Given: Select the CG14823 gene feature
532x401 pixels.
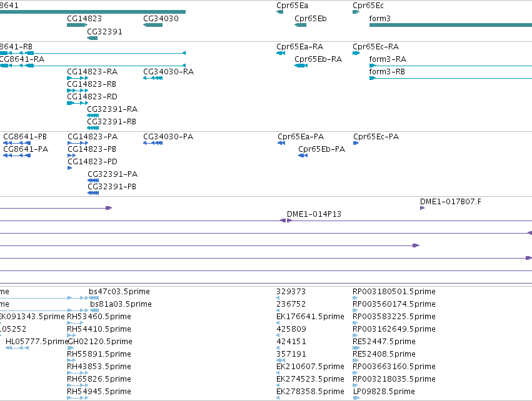Looking at the screenshot, I should pos(78,25).
